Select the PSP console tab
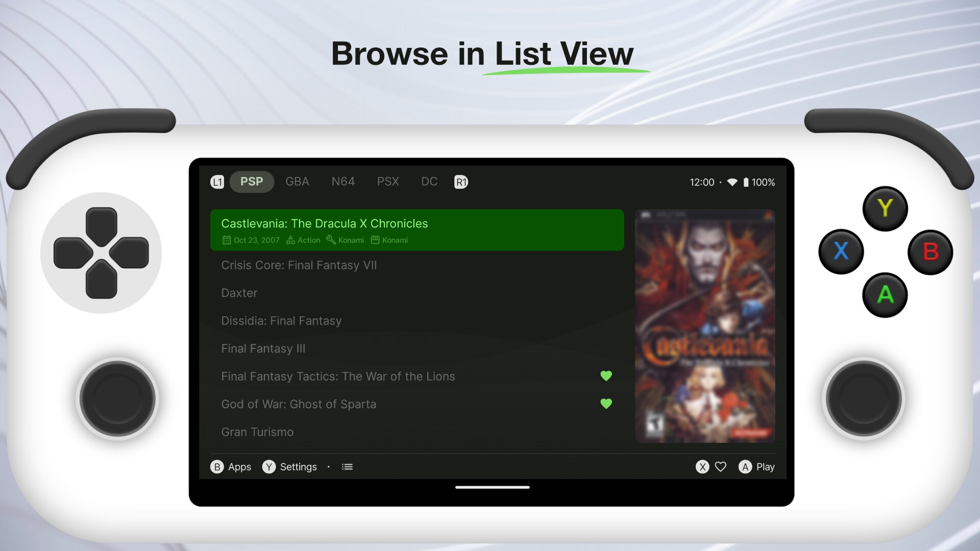 coord(252,182)
